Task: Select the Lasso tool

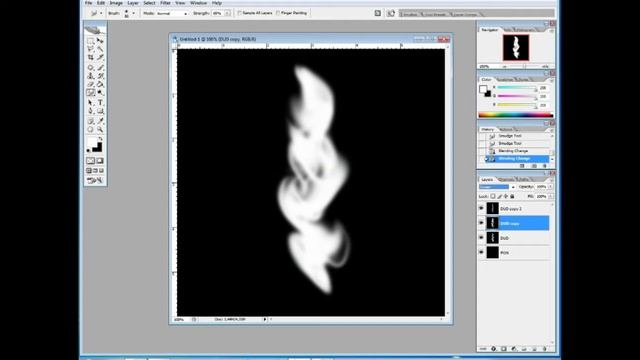Action: 91,49
